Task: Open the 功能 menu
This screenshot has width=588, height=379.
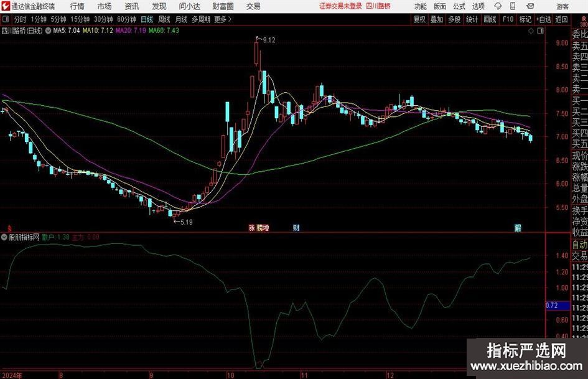Action: (421, 6)
